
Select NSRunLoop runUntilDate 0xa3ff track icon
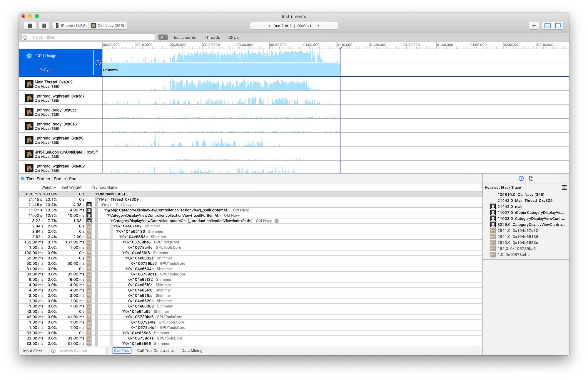coord(29,154)
